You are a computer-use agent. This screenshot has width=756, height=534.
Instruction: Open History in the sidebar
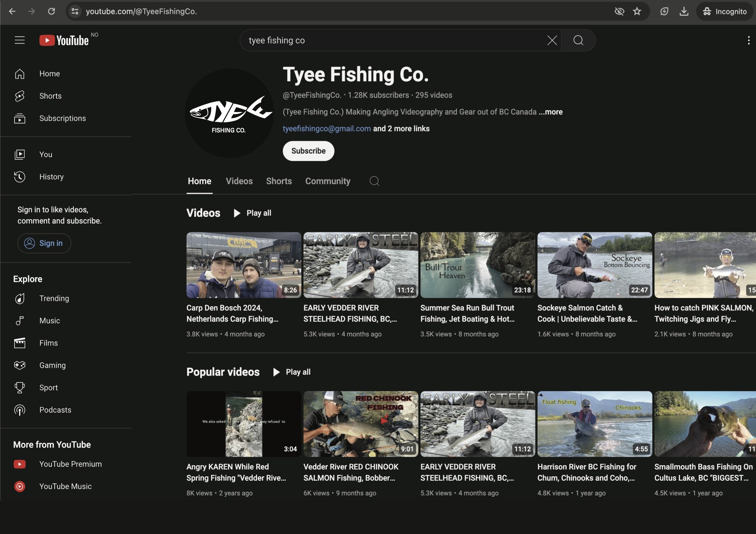point(51,177)
